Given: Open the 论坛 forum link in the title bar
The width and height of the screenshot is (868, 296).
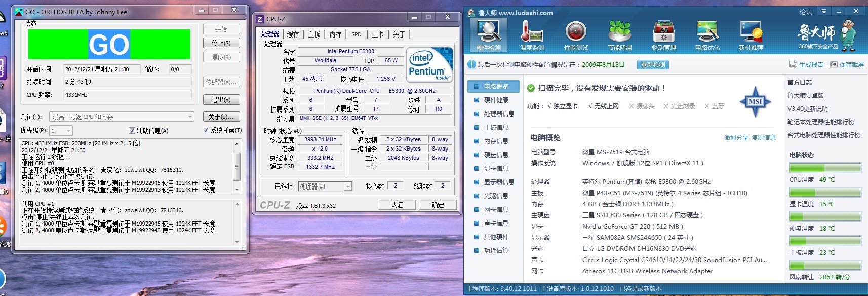Looking at the screenshot, I should pos(806,12).
